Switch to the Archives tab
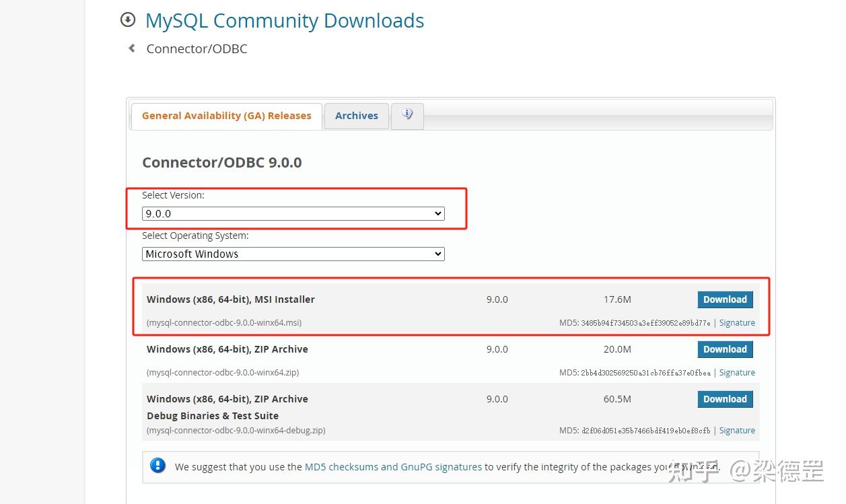 [x=356, y=116]
